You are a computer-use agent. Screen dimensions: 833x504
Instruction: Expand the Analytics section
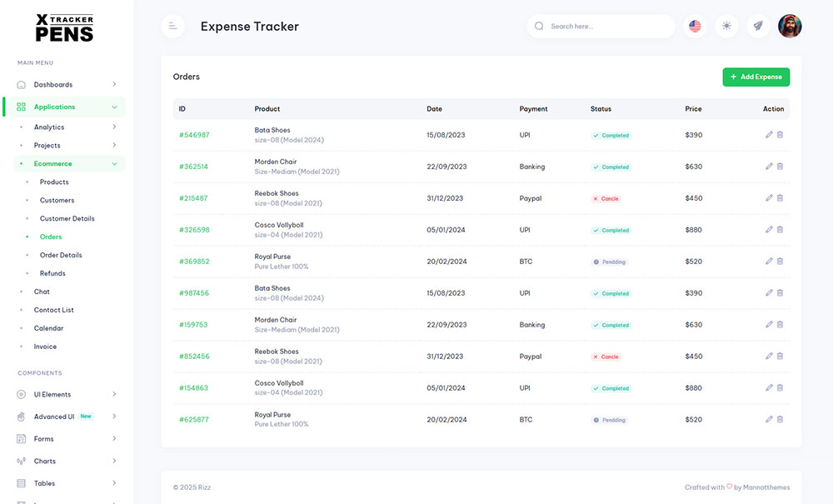tap(47, 127)
